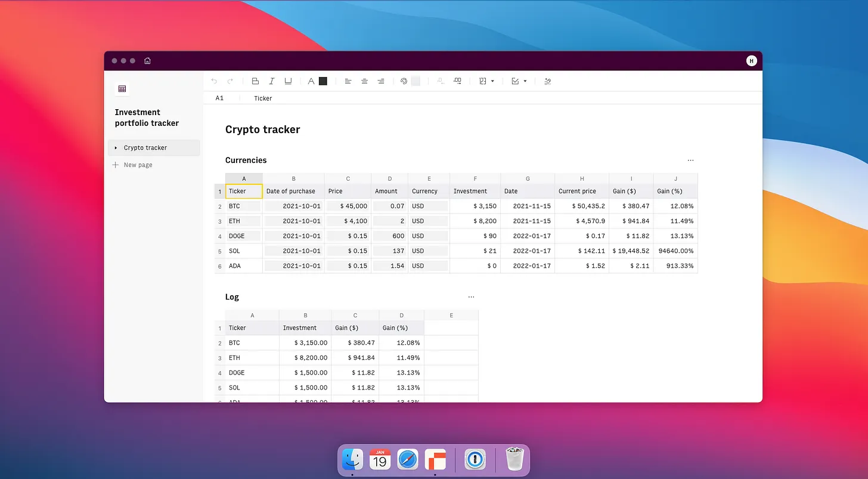Open 1Password from the dock
The width and height of the screenshot is (868, 479).
pyautogui.click(x=476, y=461)
